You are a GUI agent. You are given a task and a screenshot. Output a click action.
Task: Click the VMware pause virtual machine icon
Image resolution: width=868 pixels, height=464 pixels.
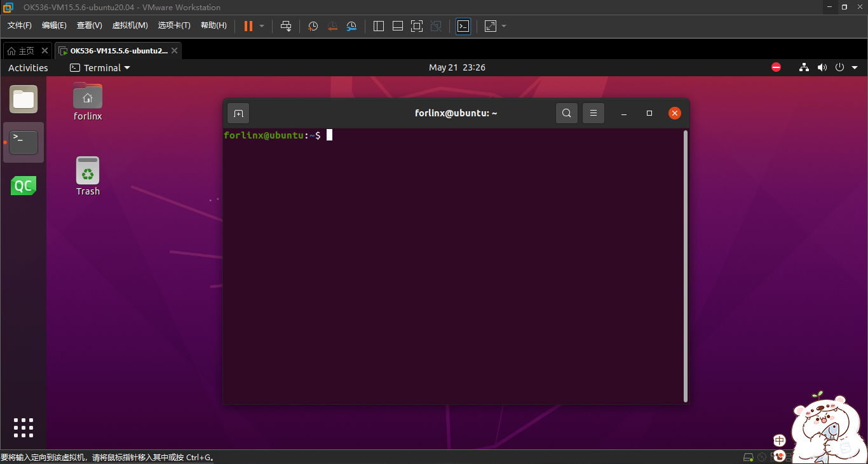pos(248,26)
